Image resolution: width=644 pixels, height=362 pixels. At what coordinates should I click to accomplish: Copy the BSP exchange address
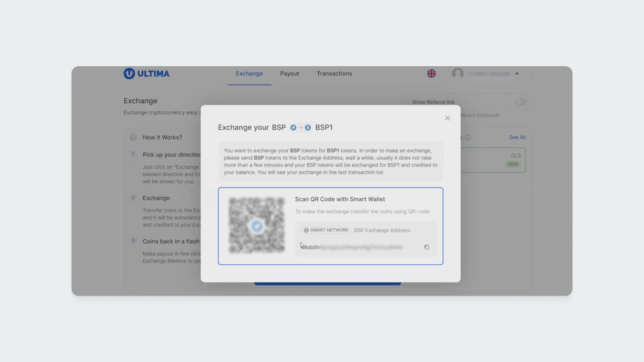coord(426,247)
